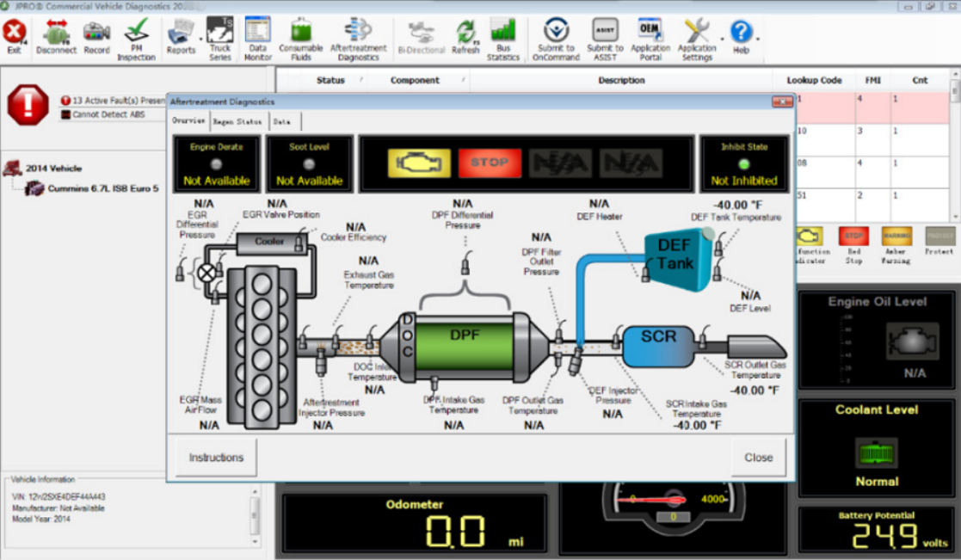Sort by the Lookup Code column header
This screenshot has height=560, width=961.
[x=814, y=80]
